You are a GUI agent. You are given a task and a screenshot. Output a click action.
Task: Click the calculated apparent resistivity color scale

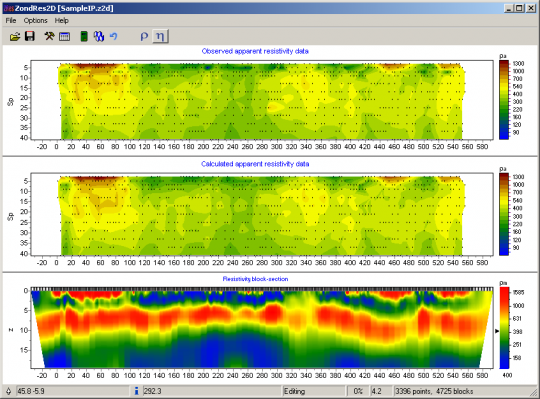pyautogui.click(x=504, y=214)
